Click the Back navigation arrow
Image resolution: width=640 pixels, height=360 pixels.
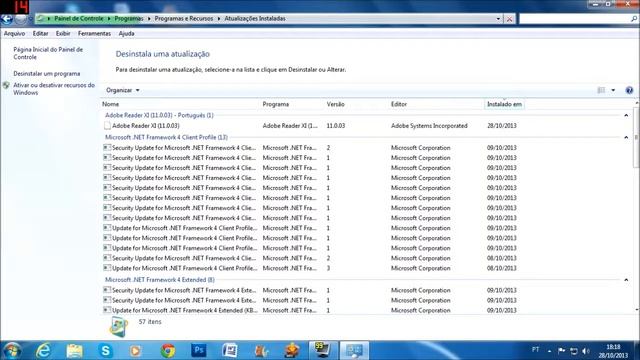7,19
